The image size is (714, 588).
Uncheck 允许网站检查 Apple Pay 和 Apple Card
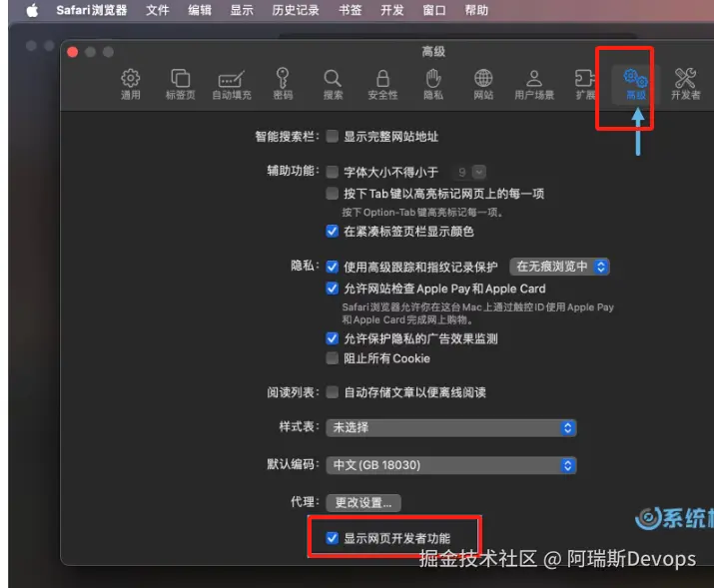(x=333, y=289)
